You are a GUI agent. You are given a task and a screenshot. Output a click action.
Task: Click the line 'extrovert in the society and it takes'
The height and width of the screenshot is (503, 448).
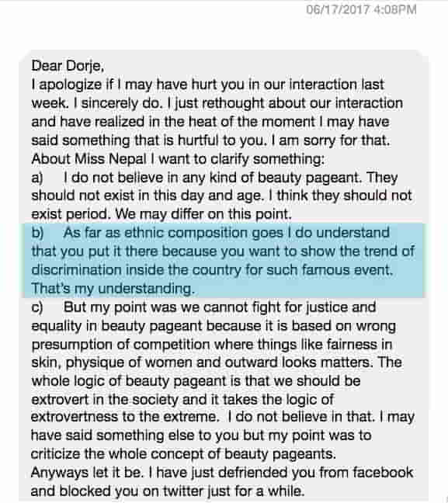pos(182,400)
